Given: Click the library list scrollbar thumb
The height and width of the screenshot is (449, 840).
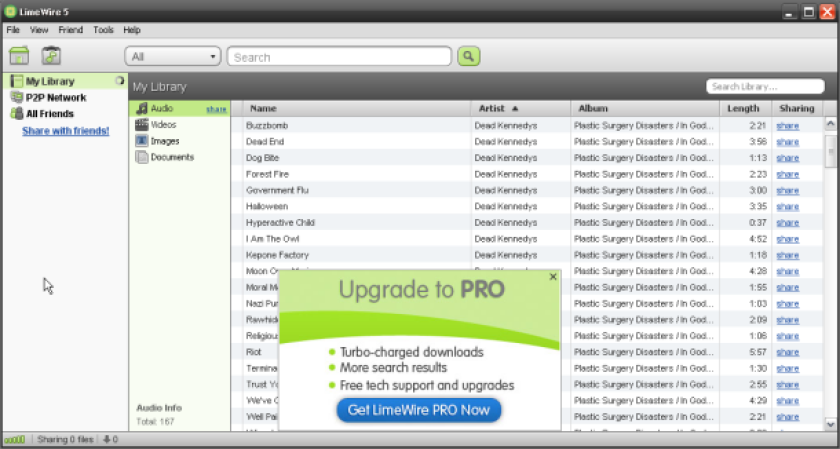Looking at the screenshot, I should 830,151.
